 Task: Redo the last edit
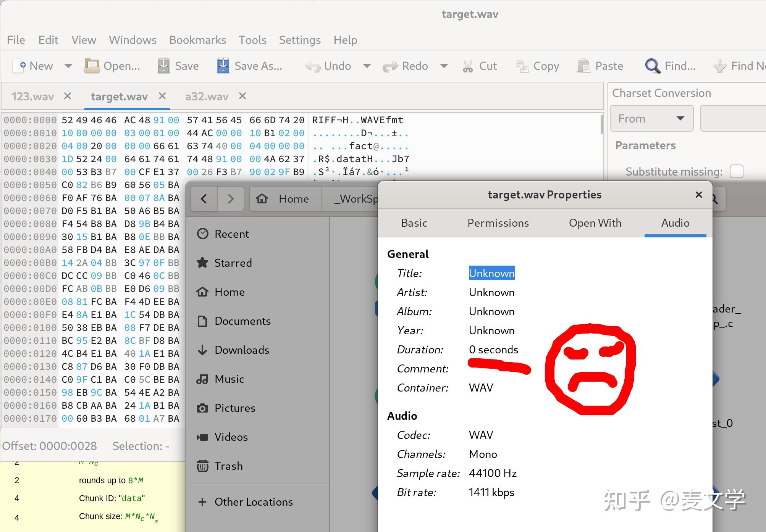406,66
